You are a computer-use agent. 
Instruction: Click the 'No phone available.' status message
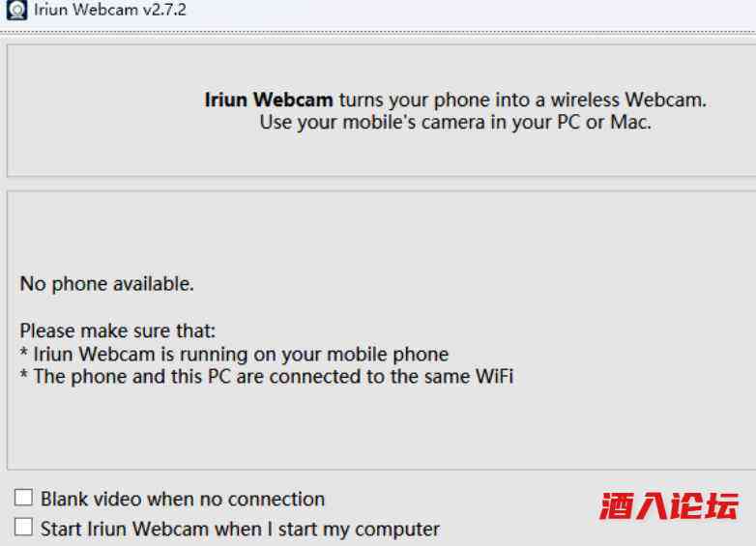click(x=106, y=284)
